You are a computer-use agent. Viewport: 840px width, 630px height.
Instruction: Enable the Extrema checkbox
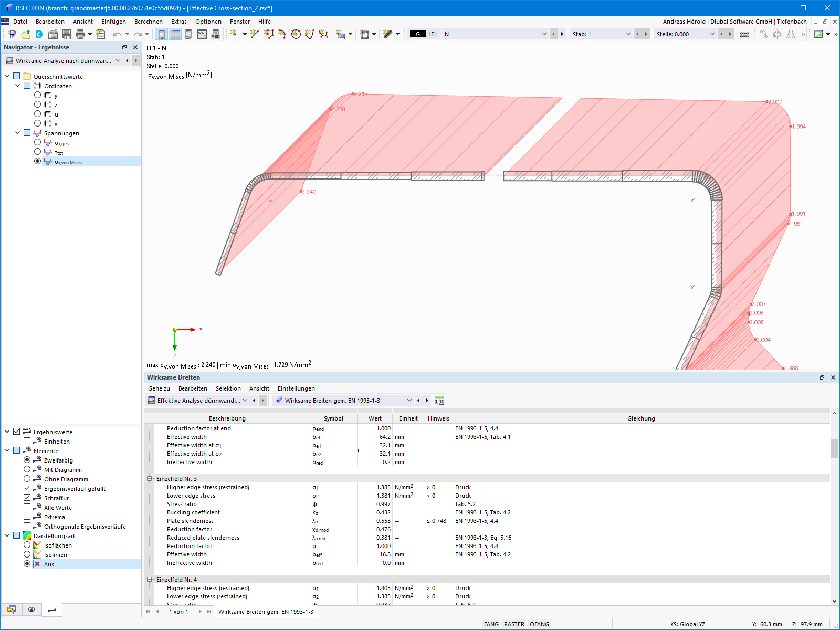tap(27, 517)
